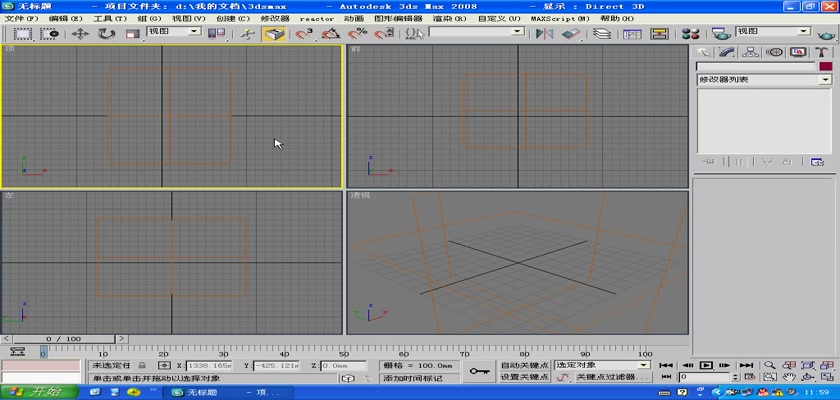The image size is (840, 400).
Task: Activate the Select and Scale tool
Action: (132, 34)
